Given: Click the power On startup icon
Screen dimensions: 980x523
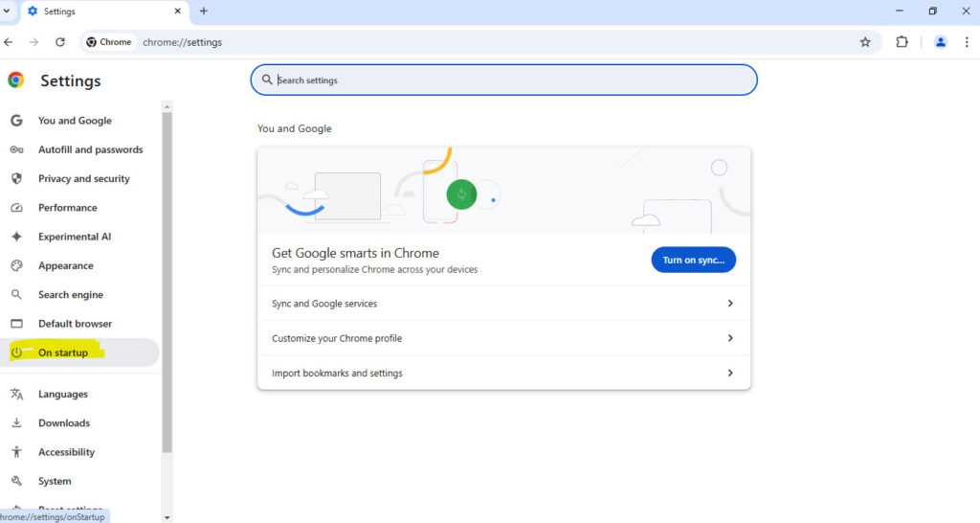Looking at the screenshot, I should [x=17, y=352].
